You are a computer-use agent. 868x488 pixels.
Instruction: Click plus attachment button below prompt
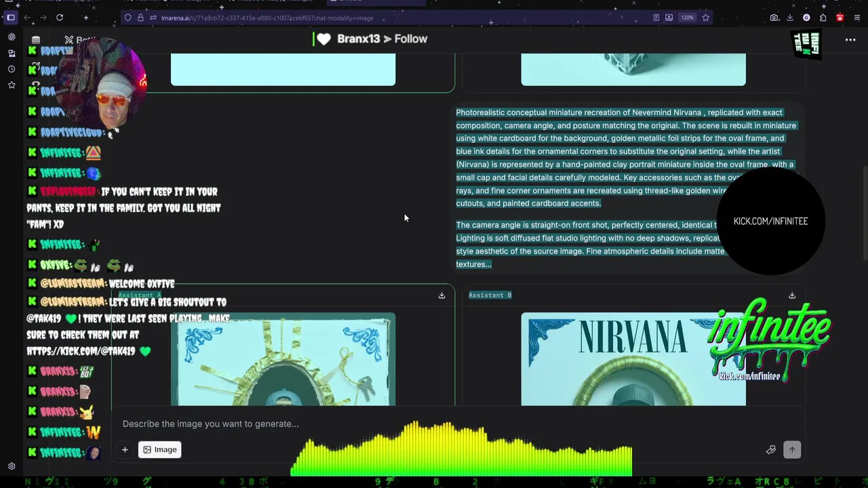tap(125, 449)
